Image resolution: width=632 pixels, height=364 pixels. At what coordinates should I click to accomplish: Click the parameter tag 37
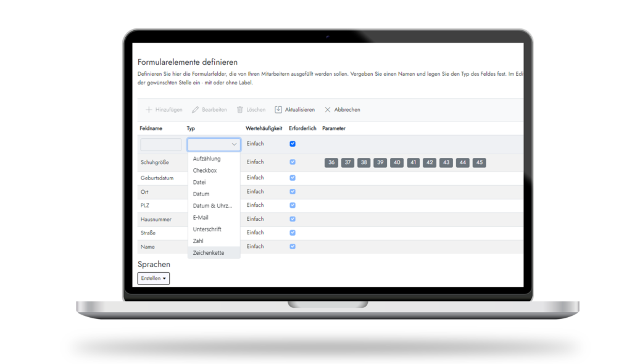pyautogui.click(x=347, y=162)
